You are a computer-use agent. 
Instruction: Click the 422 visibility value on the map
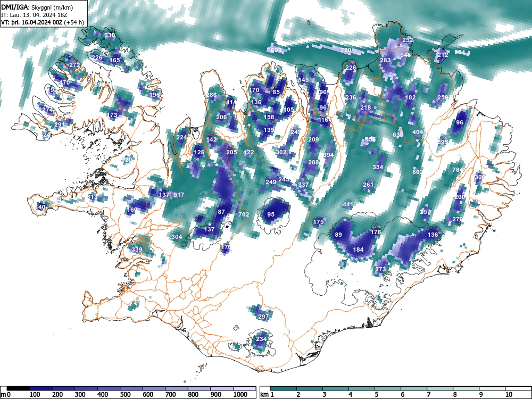[248, 152]
